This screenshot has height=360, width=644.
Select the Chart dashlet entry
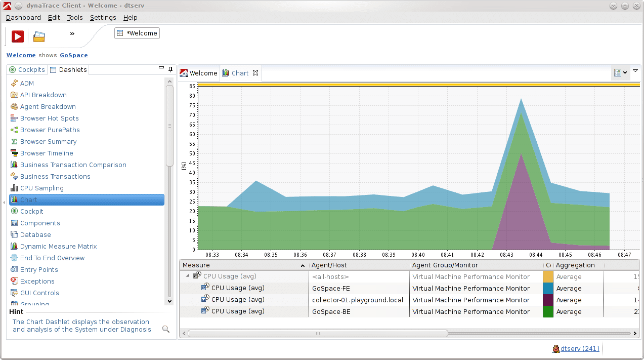[87, 199]
